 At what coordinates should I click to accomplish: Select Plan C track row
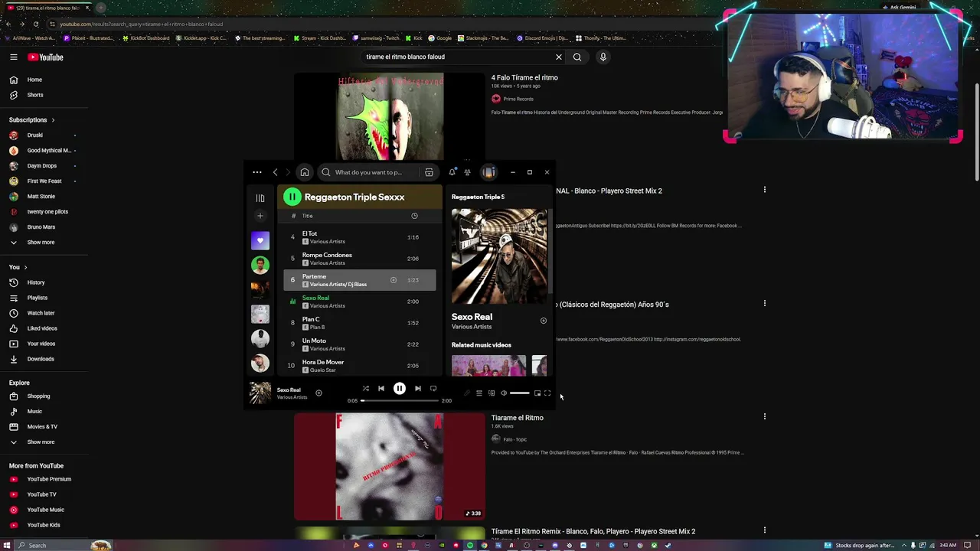360,323
